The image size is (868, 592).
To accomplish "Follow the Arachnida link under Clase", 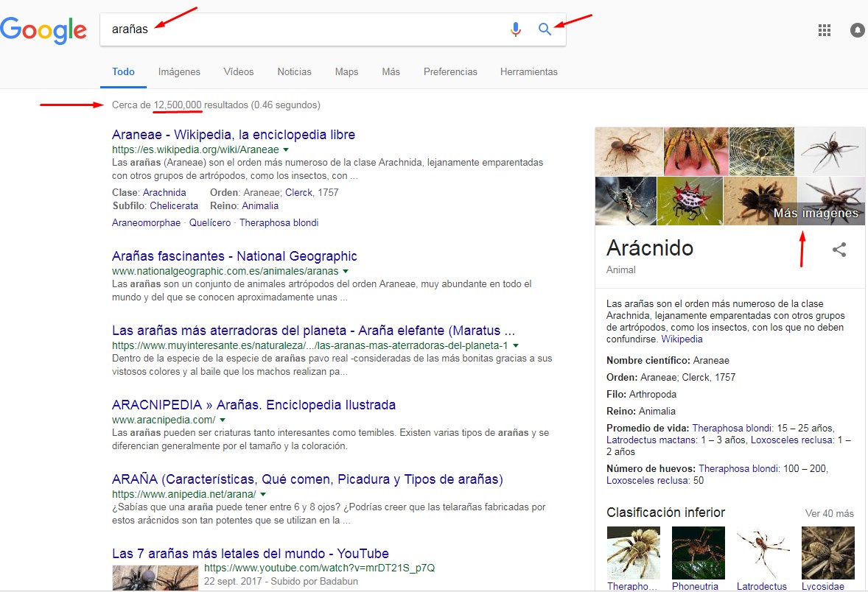I will (164, 192).
